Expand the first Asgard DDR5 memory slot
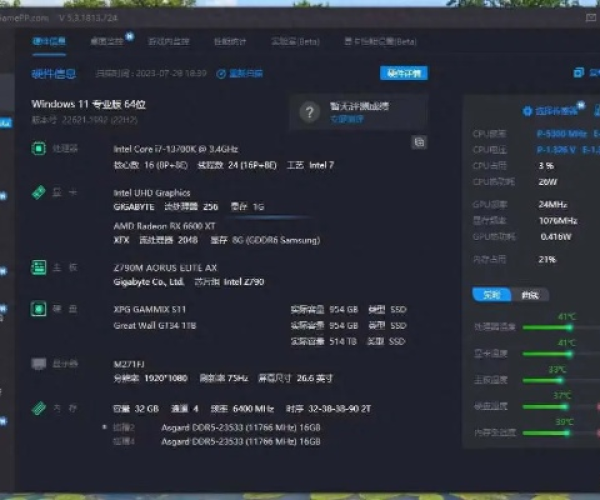 click(104, 426)
